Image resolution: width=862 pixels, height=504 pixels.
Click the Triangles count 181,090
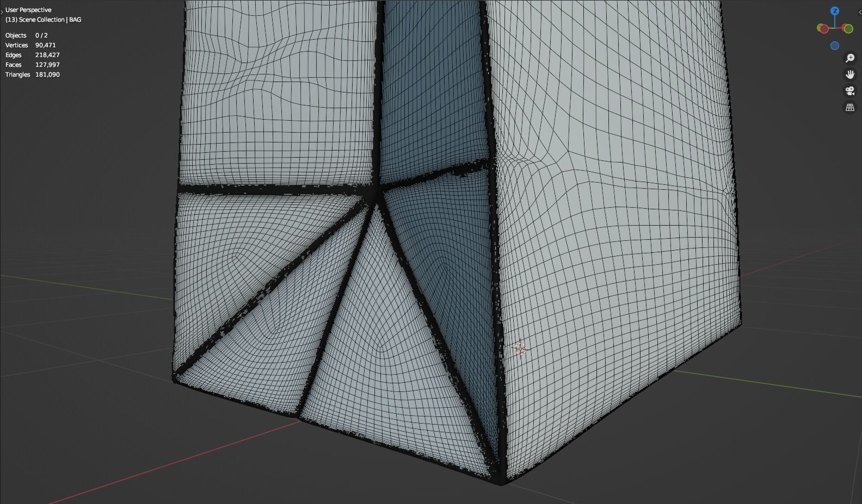(x=47, y=74)
